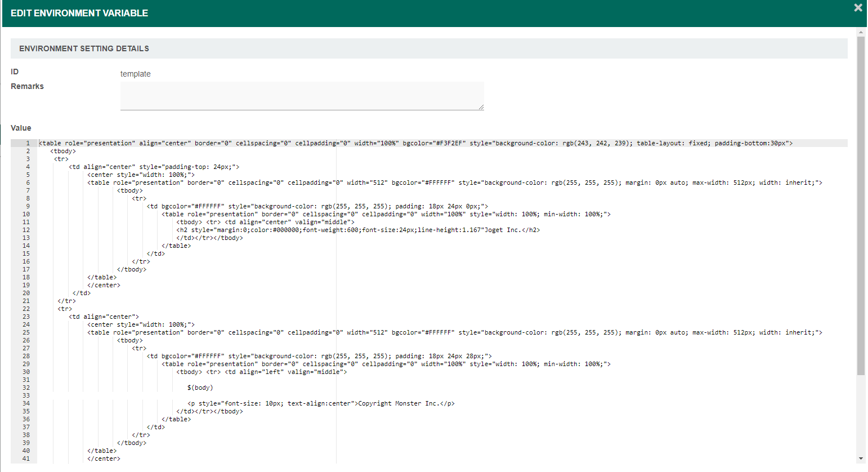Click the "Value" field label
The width and height of the screenshot is (868, 472).
[x=21, y=128]
